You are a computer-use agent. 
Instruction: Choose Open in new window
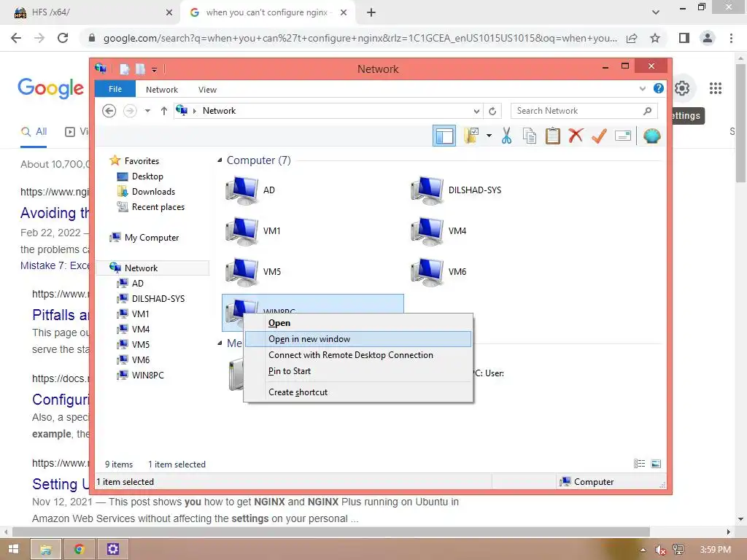[358, 339]
